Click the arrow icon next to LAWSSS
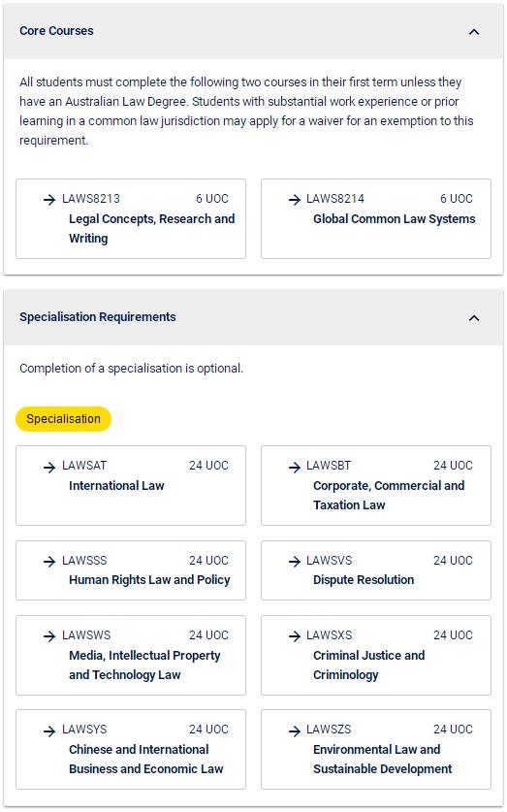Image resolution: width=507 pixels, height=812 pixels. 49,562
